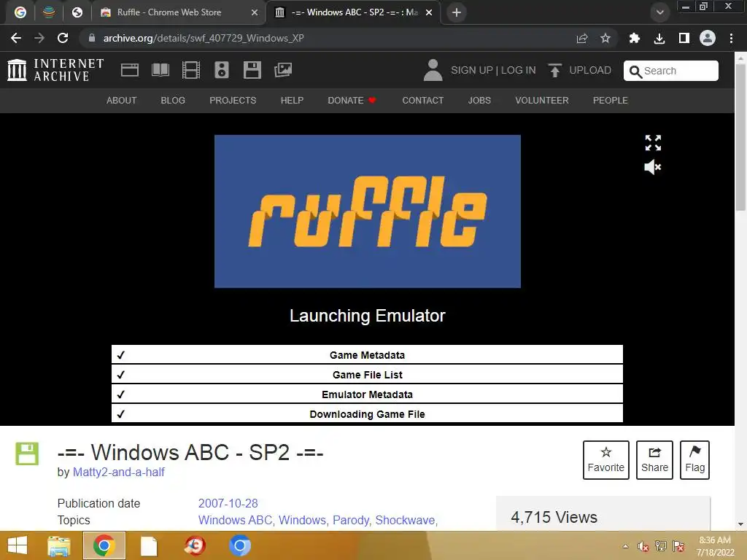The image size is (747, 560).
Task: Open the Chrome downloads icon
Action: [x=659, y=38]
